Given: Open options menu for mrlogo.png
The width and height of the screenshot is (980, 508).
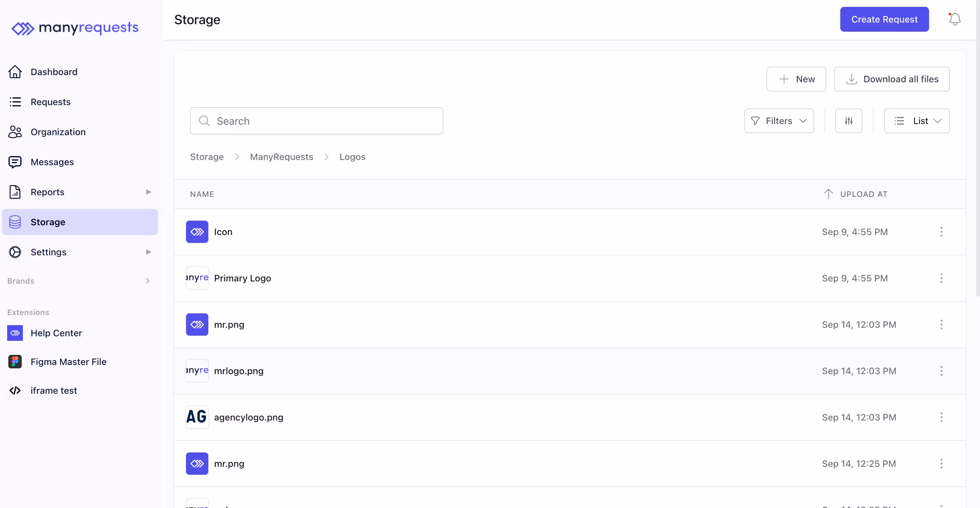Looking at the screenshot, I should pos(941,371).
